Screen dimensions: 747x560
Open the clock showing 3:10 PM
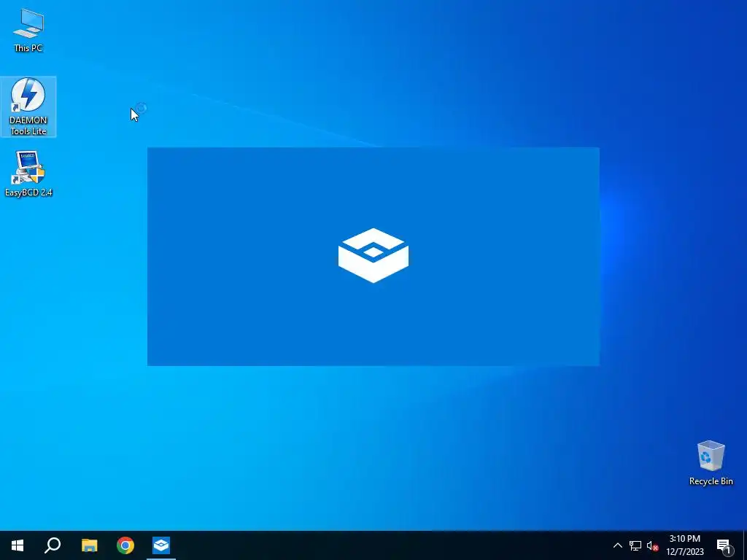pyautogui.click(x=684, y=545)
